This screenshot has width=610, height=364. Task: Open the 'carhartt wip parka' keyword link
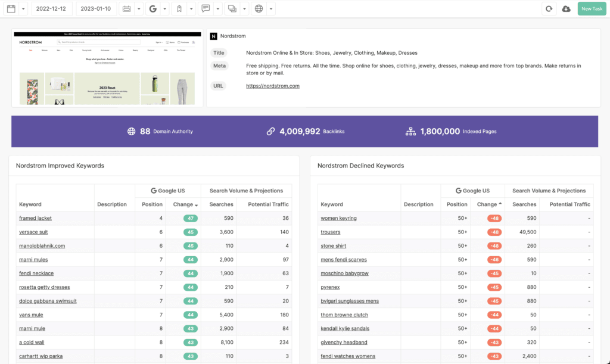click(41, 356)
